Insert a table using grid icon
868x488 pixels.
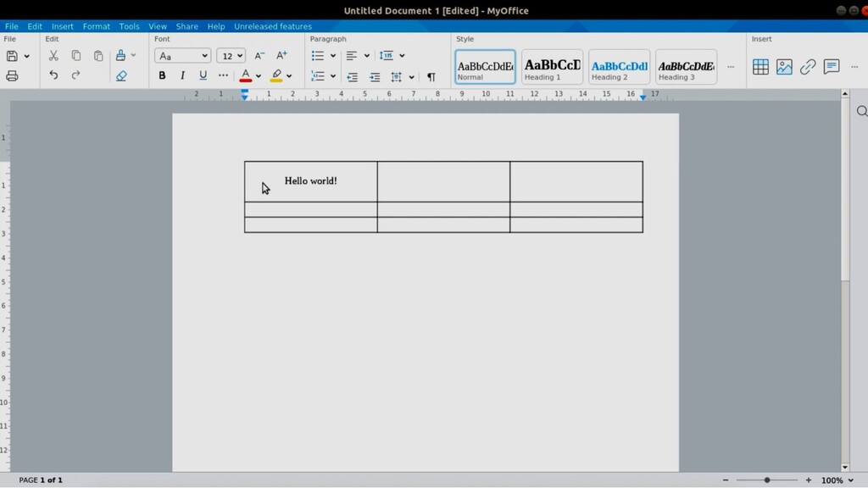pyautogui.click(x=760, y=67)
